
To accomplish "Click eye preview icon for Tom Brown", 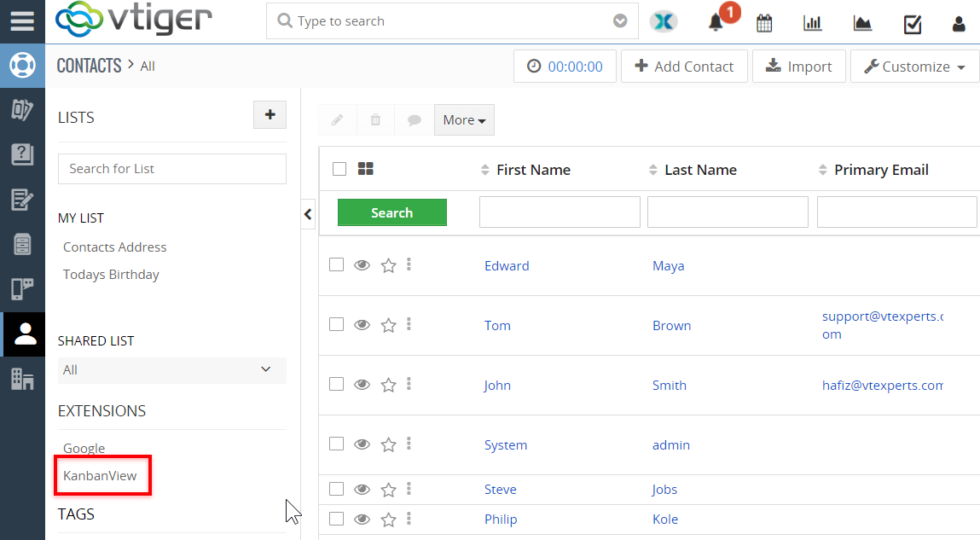I will point(362,325).
